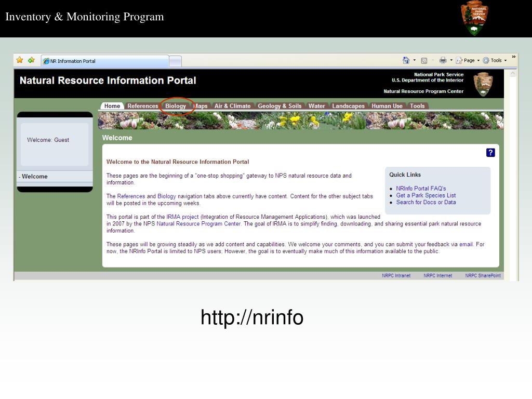This screenshot has width=532, height=399.
Task: Open a new blank browser tab
Action: click(175, 61)
